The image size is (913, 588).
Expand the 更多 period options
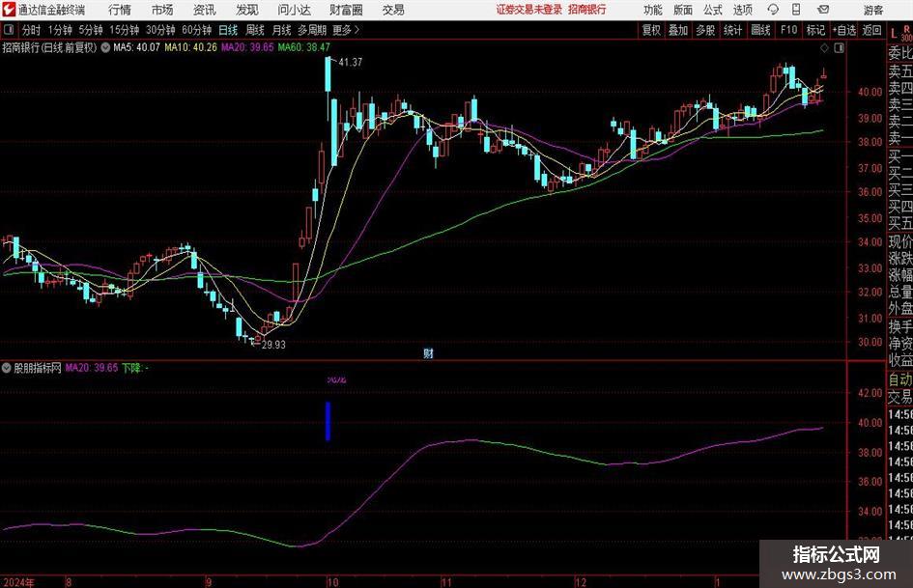[346, 30]
